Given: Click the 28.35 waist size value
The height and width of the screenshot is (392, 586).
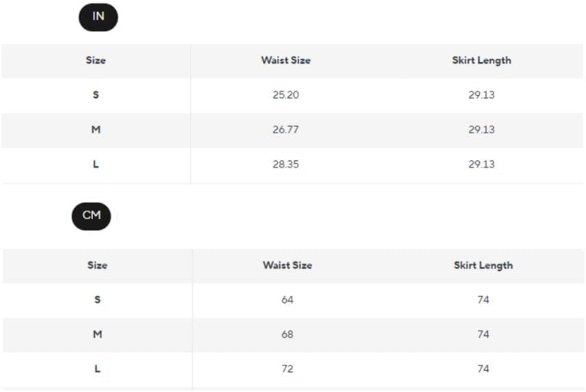Looking at the screenshot, I should tap(285, 164).
